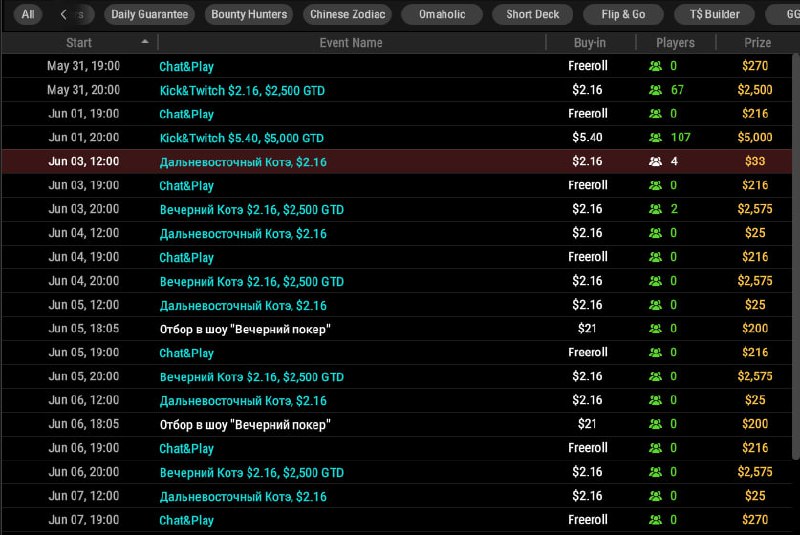Image resolution: width=800 pixels, height=535 pixels.
Task: Select $21 buy-in on Jun 06, 18:05
Action: tap(587, 424)
